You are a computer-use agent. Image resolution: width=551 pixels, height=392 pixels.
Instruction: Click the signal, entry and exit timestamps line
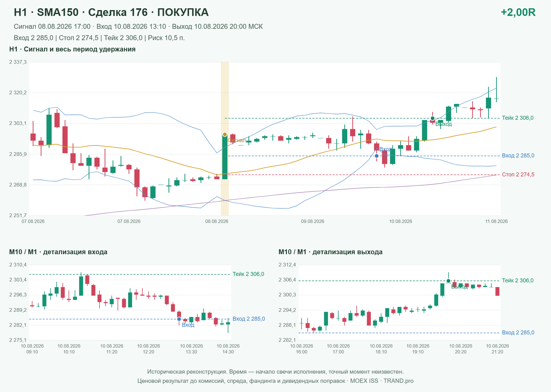tap(138, 27)
